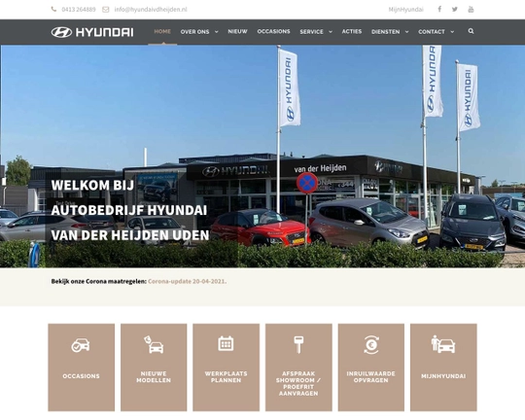Viewport: 525px width, 420px height.
Task: Click the MijnHyundai person and car icon
Action: [x=443, y=344]
